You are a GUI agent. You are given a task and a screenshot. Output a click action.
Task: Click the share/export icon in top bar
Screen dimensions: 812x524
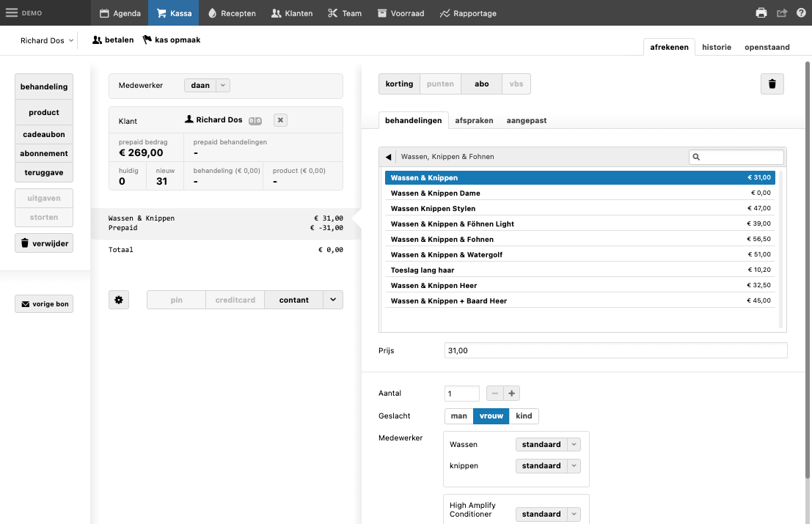coord(782,13)
